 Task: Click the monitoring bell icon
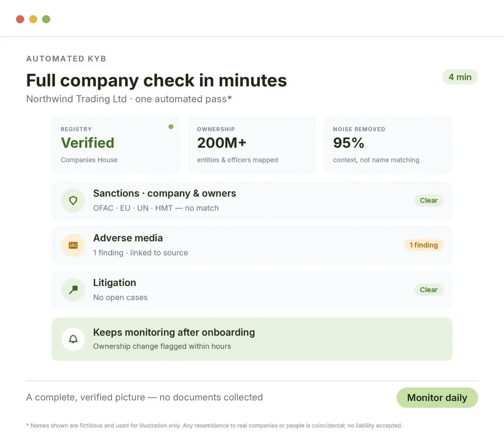pyautogui.click(x=73, y=339)
